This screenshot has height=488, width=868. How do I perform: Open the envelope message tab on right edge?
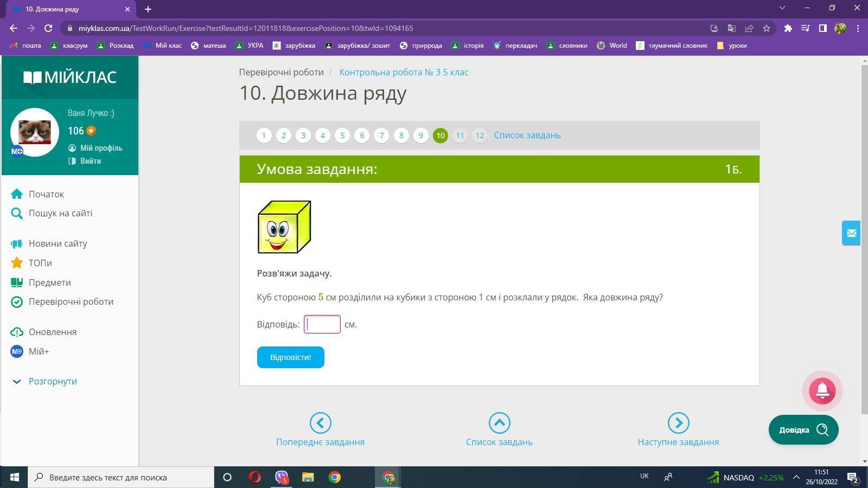(851, 233)
